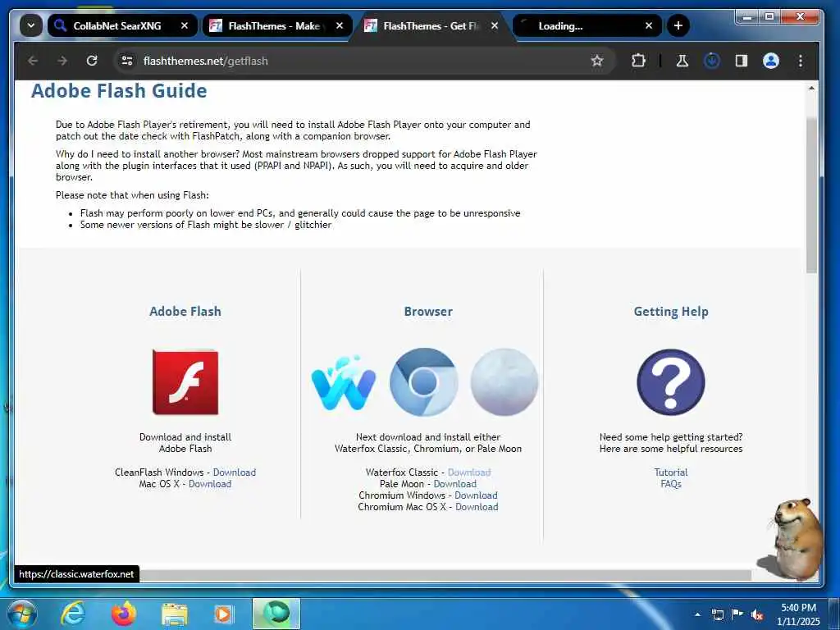Click the Waterfox logo icon
Viewport: 840px width, 630px height.
tap(344, 382)
